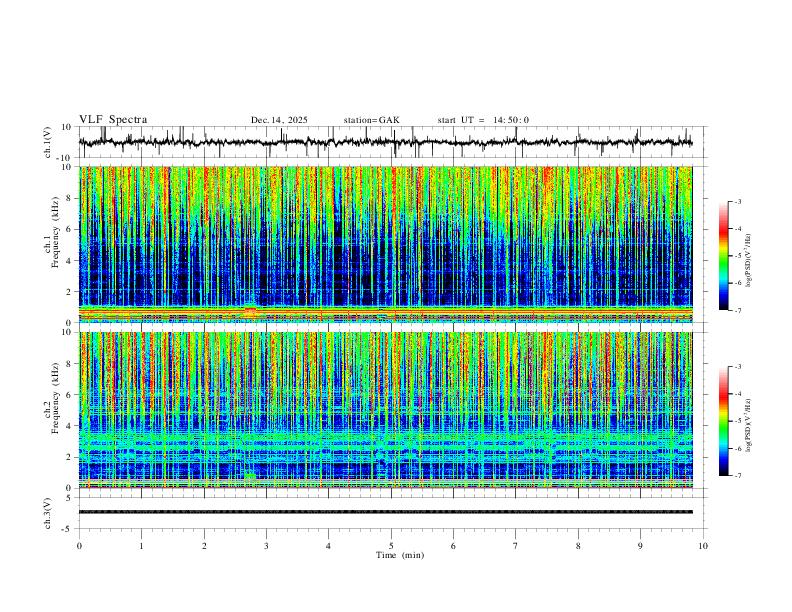
Task: Click the 'VLF Spectra' title text
Action: (113, 119)
